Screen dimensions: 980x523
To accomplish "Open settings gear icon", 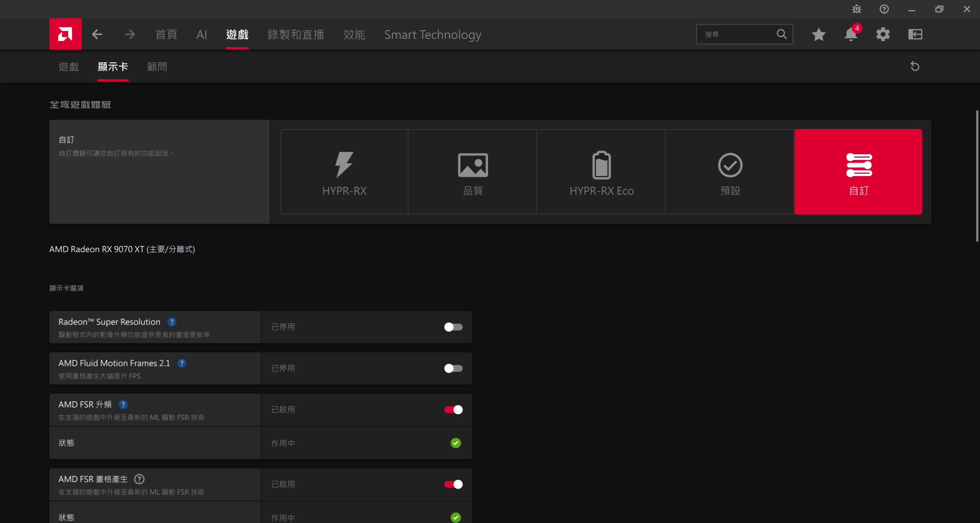I will pyautogui.click(x=883, y=34).
